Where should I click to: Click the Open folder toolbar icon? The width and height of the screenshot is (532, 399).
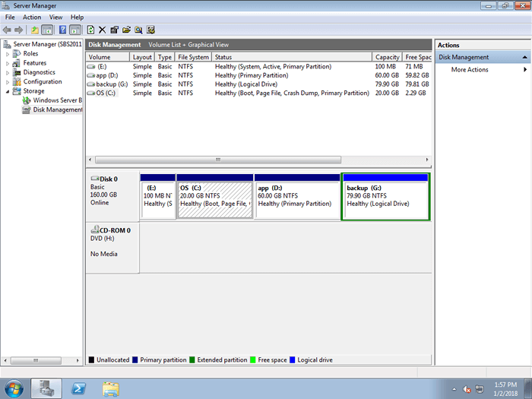[126, 30]
